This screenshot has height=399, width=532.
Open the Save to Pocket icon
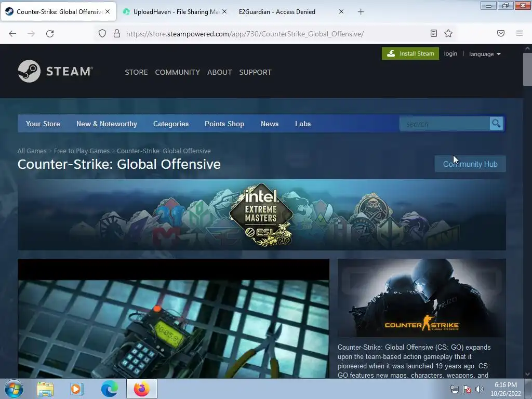(x=501, y=33)
